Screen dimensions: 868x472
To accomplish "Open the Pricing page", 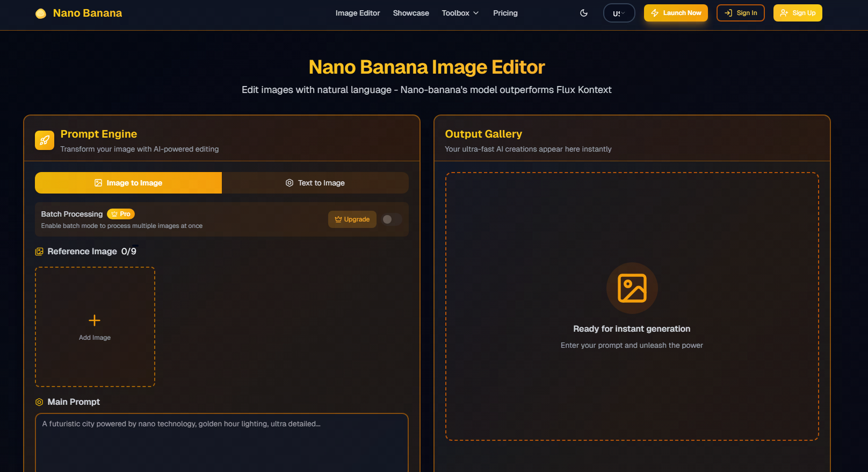I will 505,13.
